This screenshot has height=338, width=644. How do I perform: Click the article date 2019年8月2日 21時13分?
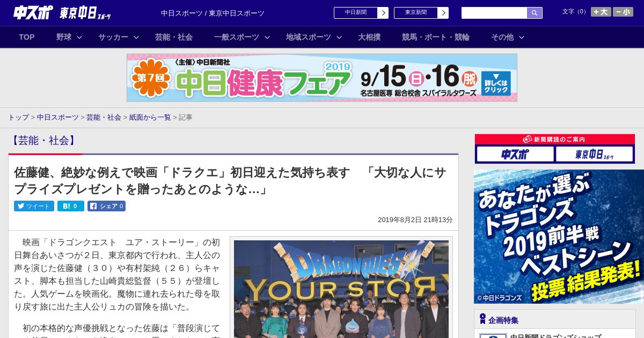[415, 220]
